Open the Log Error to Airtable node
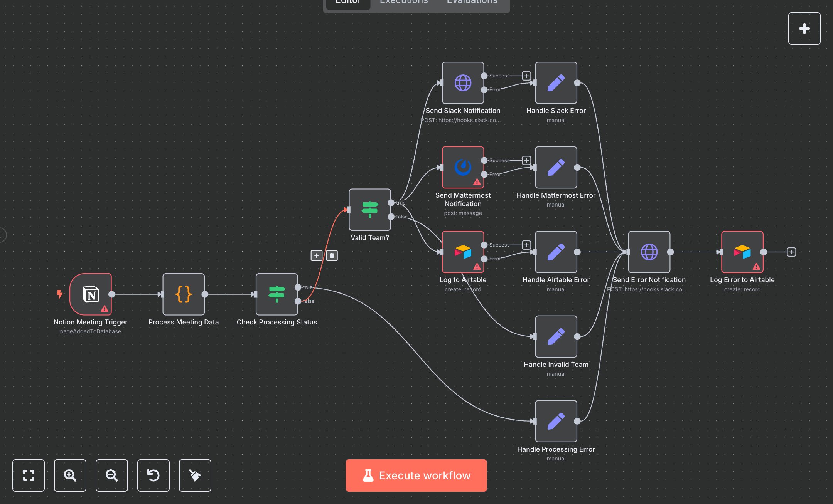This screenshot has width=833, height=504. pos(742,252)
